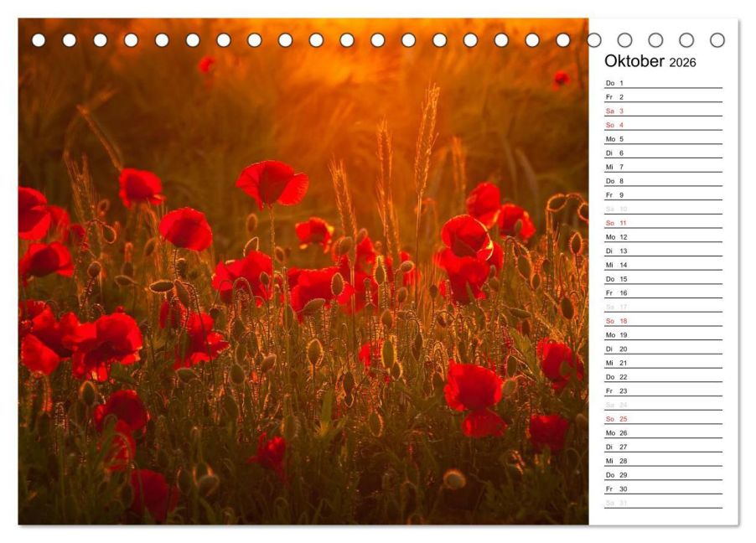Select the Fr 9 date row
The image size is (756, 543).
click(x=664, y=194)
